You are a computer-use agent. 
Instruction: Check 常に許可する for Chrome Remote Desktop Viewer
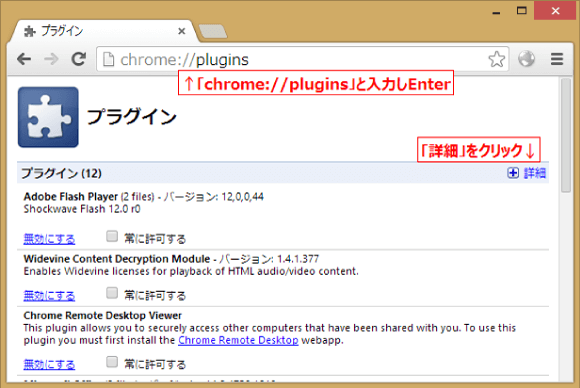pyautogui.click(x=112, y=362)
